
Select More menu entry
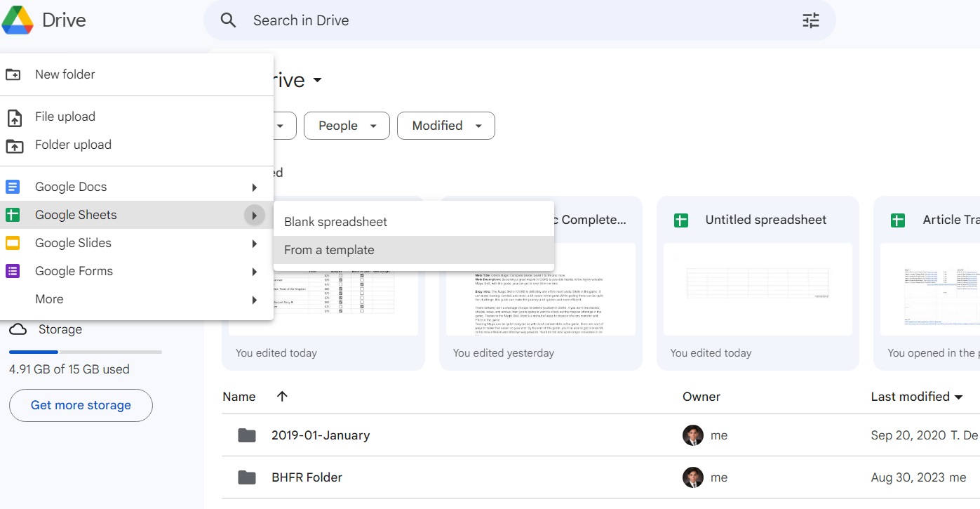[137, 299]
